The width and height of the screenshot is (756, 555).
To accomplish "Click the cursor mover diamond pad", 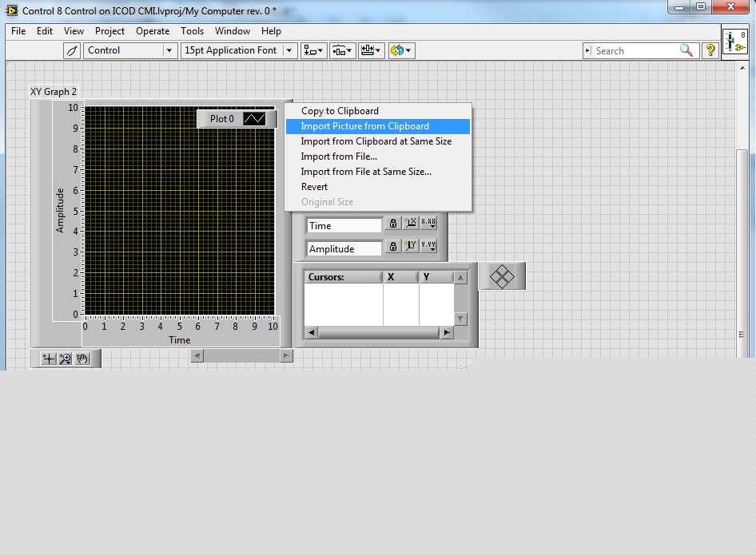I will click(502, 276).
